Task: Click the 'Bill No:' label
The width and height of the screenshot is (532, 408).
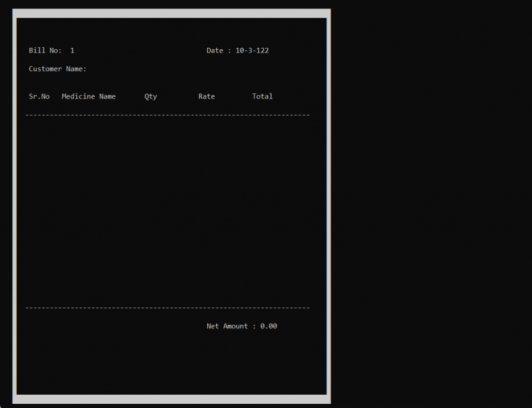Action: pos(45,51)
